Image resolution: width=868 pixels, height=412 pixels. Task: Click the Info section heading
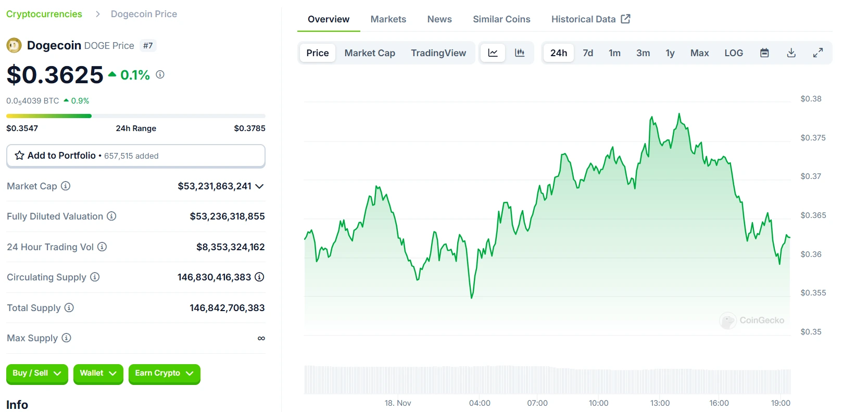click(x=17, y=404)
